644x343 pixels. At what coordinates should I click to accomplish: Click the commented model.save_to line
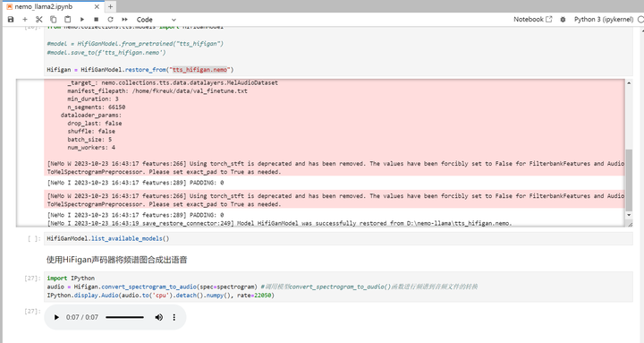[106, 52]
